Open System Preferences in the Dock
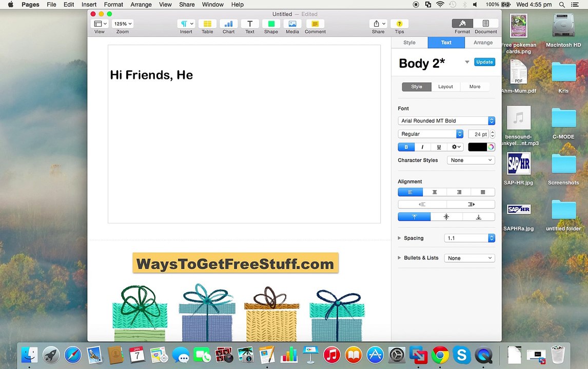Screen dimensions: 588x369 point(397,355)
